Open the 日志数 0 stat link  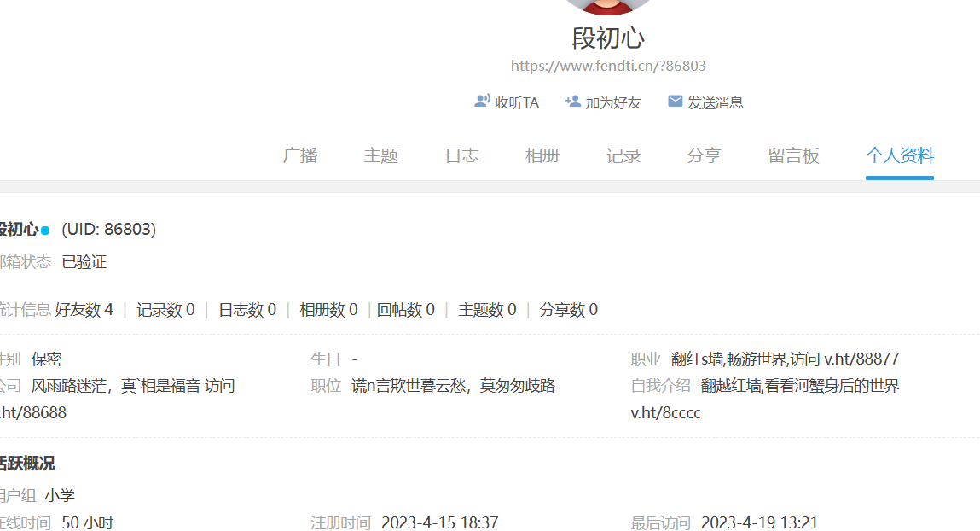(246, 310)
